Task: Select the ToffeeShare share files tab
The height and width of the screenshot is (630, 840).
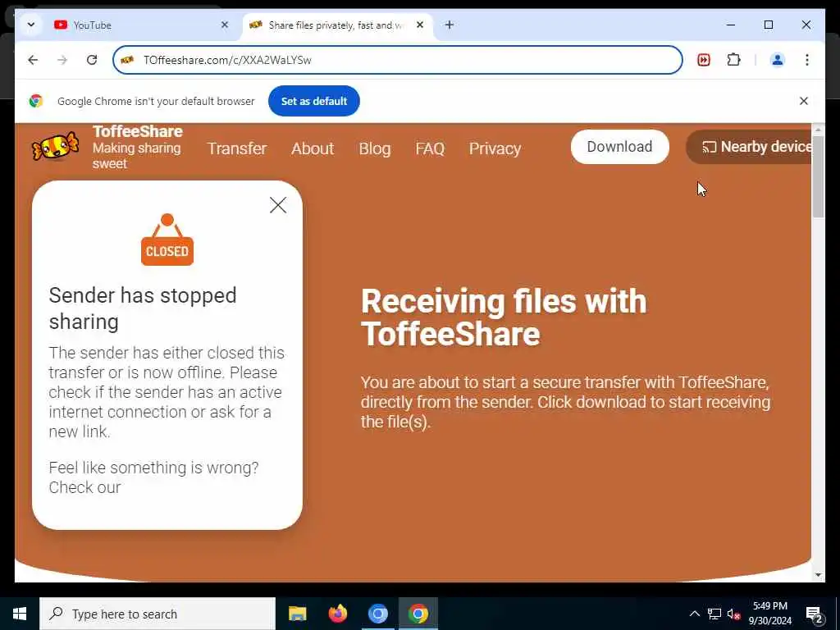Action: pos(335,25)
